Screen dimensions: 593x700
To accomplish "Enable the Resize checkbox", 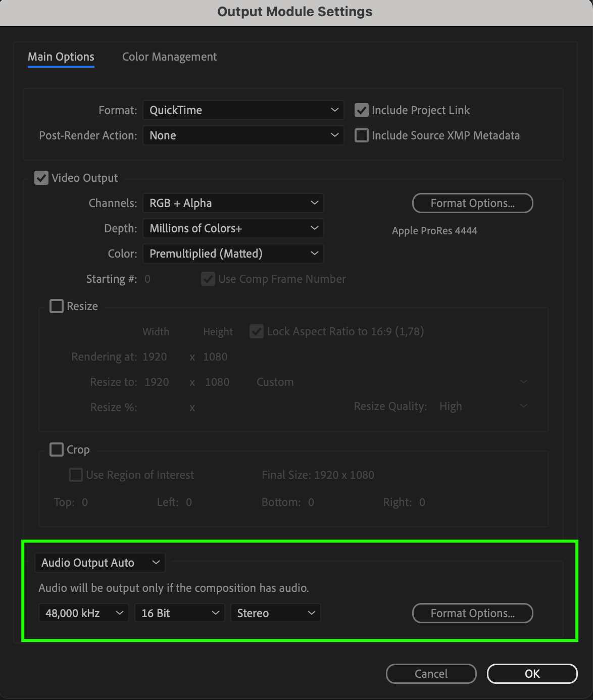I will [56, 306].
